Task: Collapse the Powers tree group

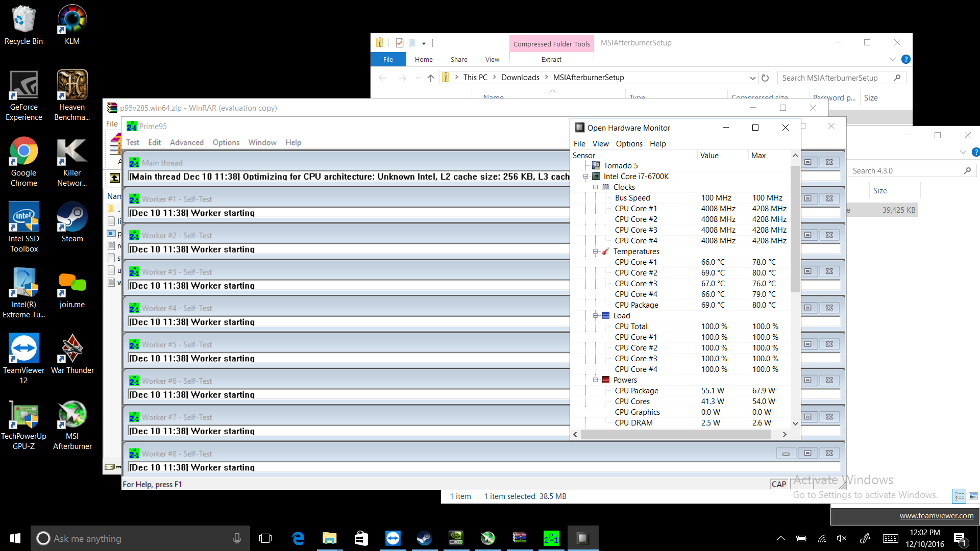Action: 595,380
